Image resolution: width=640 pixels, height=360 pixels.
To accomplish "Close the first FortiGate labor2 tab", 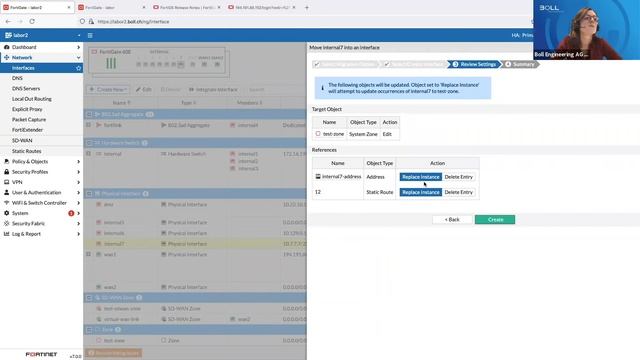I will pyautogui.click(x=69, y=7).
